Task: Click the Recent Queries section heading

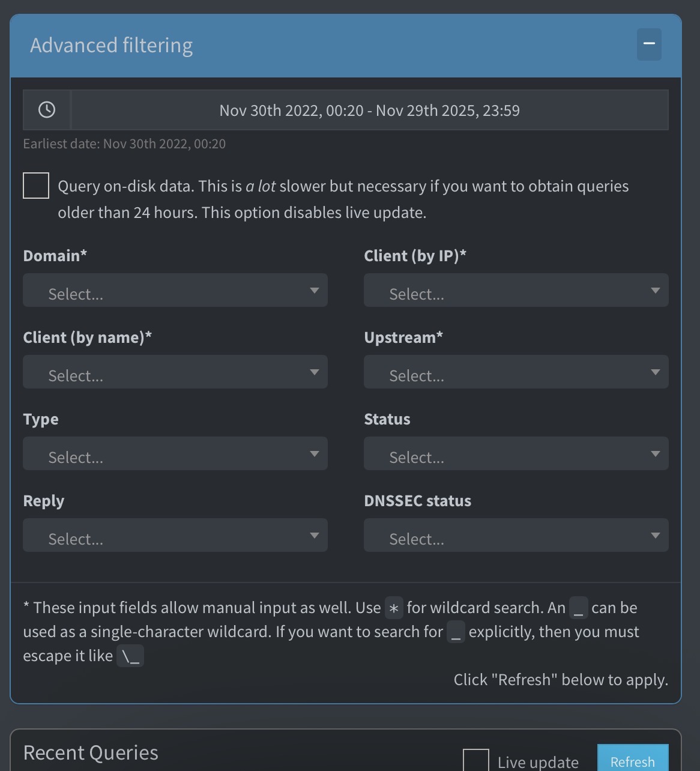Action: coord(90,752)
